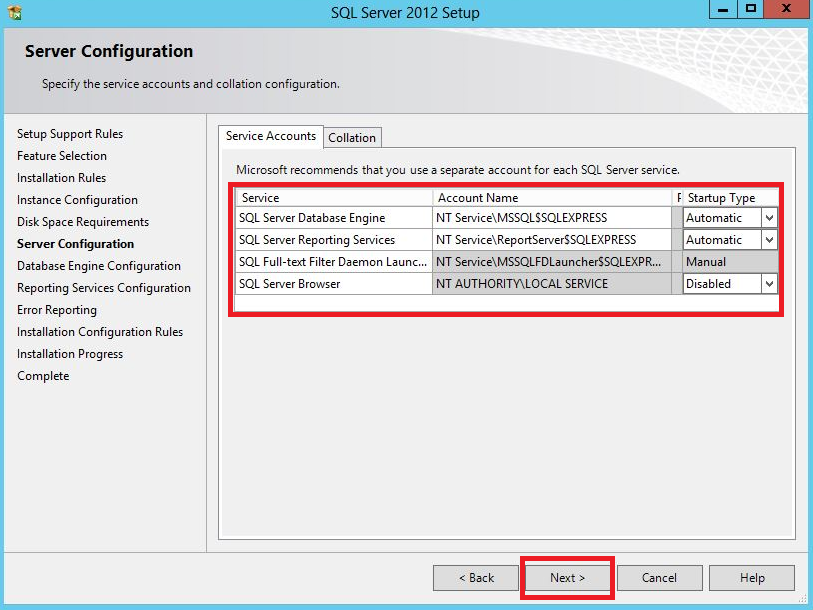The height and width of the screenshot is (610, 813).
Task: Open Help for this setup page
Action: tap(752, 578)
